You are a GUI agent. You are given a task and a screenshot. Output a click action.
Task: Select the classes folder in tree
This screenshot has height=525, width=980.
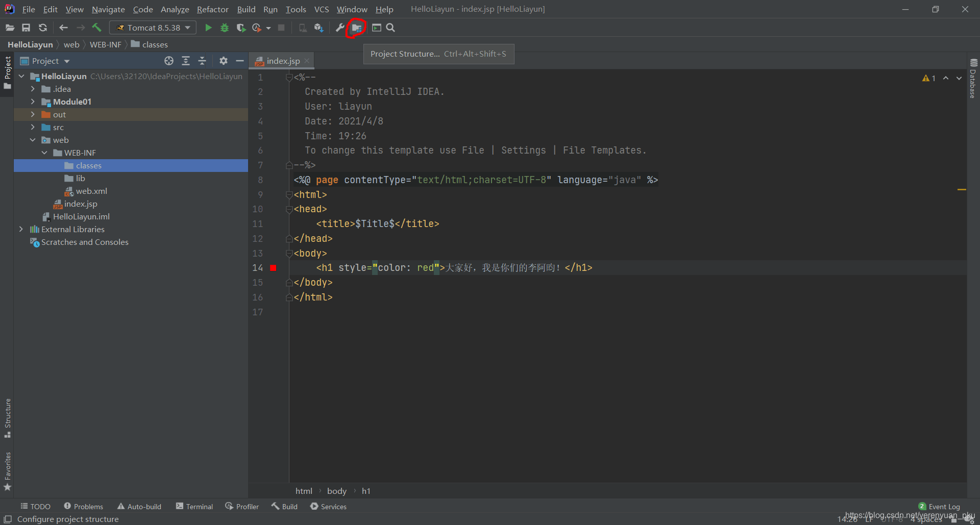[131, 165]
